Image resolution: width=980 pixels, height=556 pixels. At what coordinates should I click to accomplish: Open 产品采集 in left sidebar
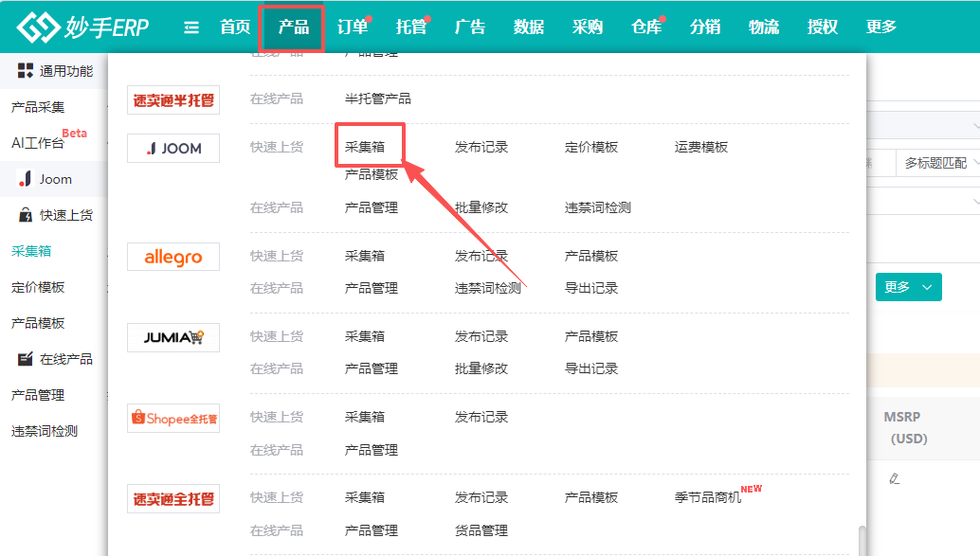(38, 107)
